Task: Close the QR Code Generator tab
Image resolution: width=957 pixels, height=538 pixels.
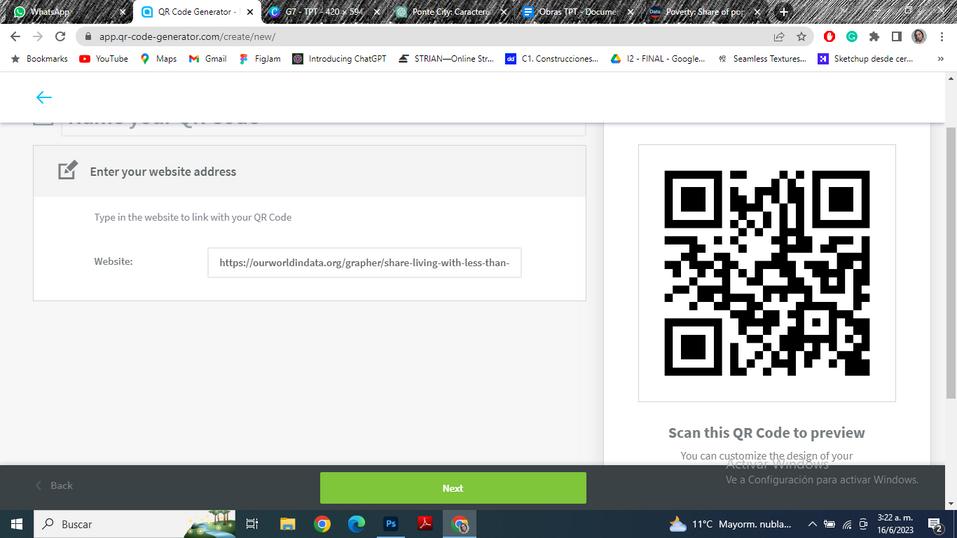Action: tap(250, 12)
